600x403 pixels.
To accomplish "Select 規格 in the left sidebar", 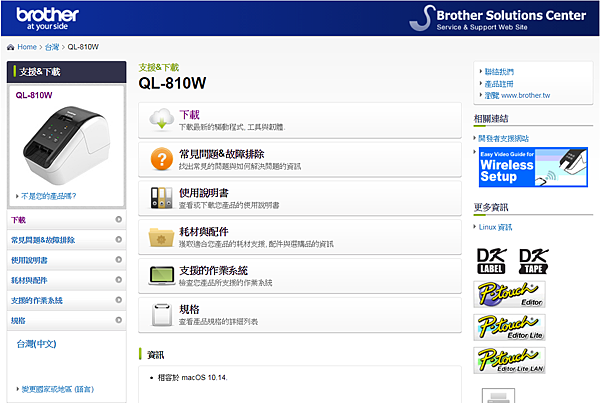I will click(18, 321).
